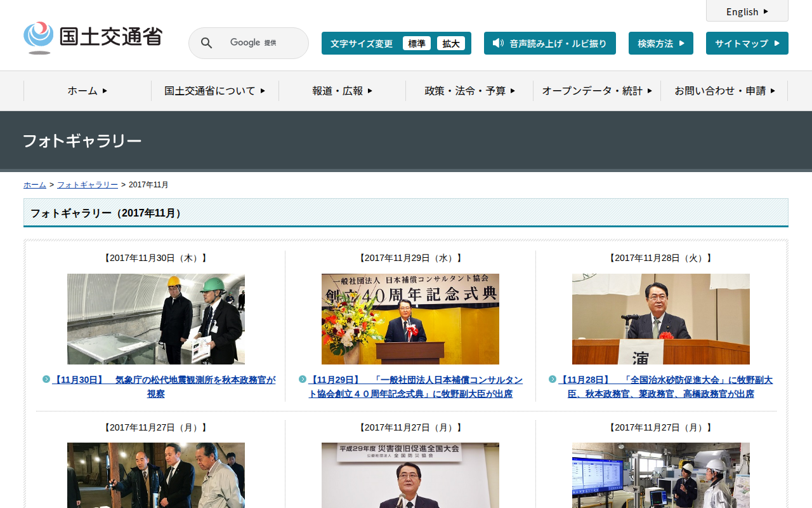Open the 日本補償コンサルタント協会 40周年 article link
The height and width of the screenshot is (508, 812).
[416, 387]
